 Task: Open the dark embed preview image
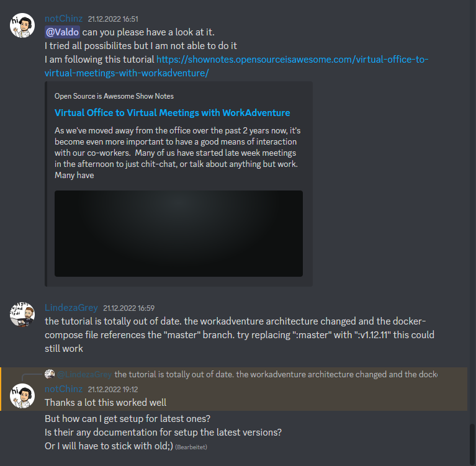coord(179,233)
